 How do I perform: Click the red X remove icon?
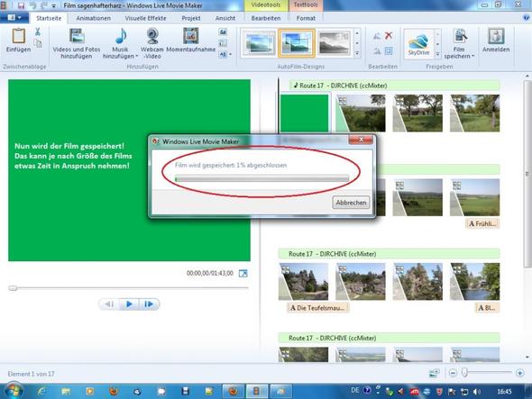389,35
